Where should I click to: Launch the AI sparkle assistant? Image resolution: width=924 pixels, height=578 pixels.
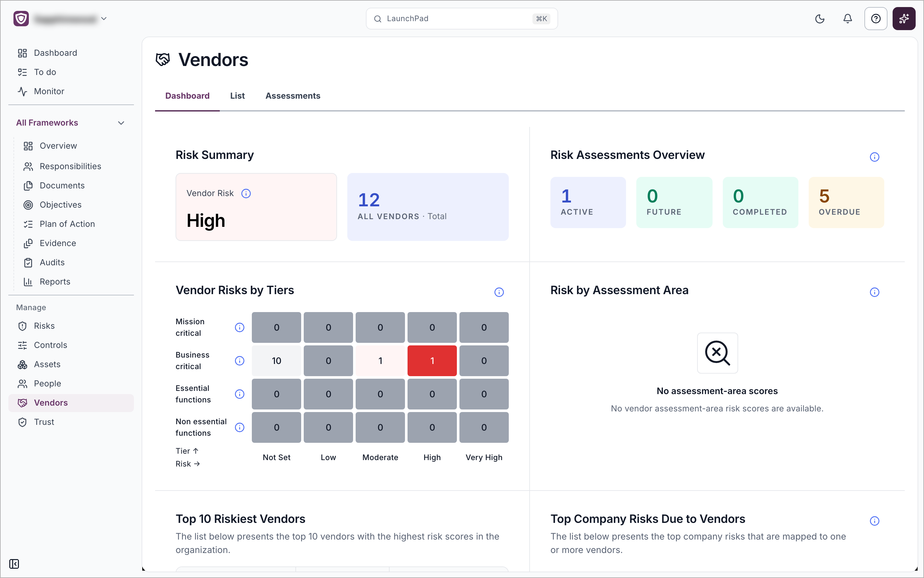click(904, 19)
